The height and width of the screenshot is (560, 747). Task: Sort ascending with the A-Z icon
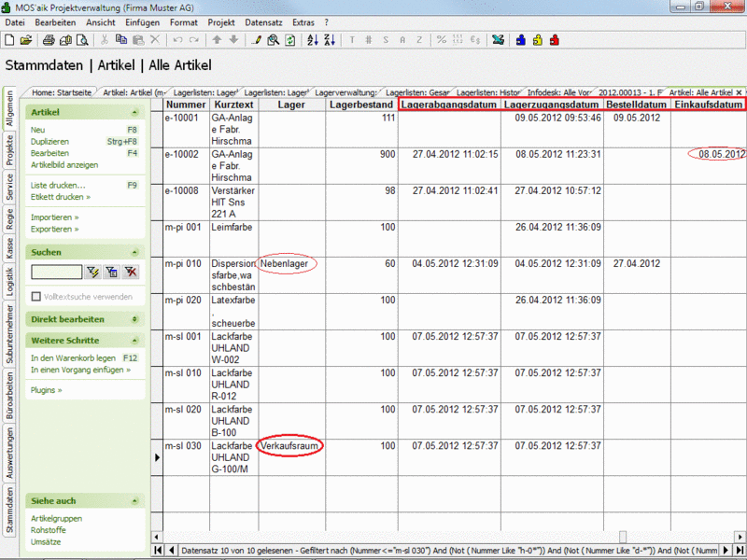pyautogui.click(x=313, y=40)
